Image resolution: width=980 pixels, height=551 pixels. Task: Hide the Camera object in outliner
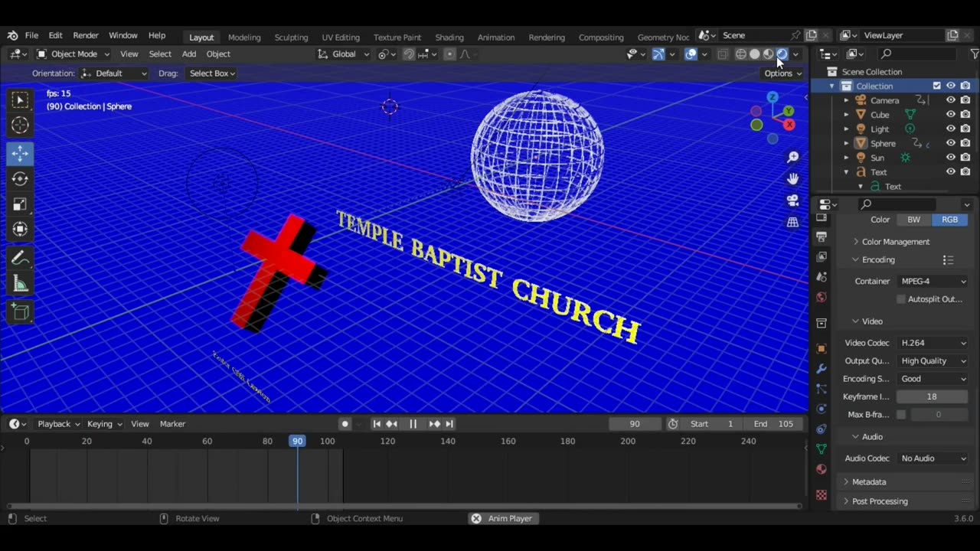click(951, 100)
